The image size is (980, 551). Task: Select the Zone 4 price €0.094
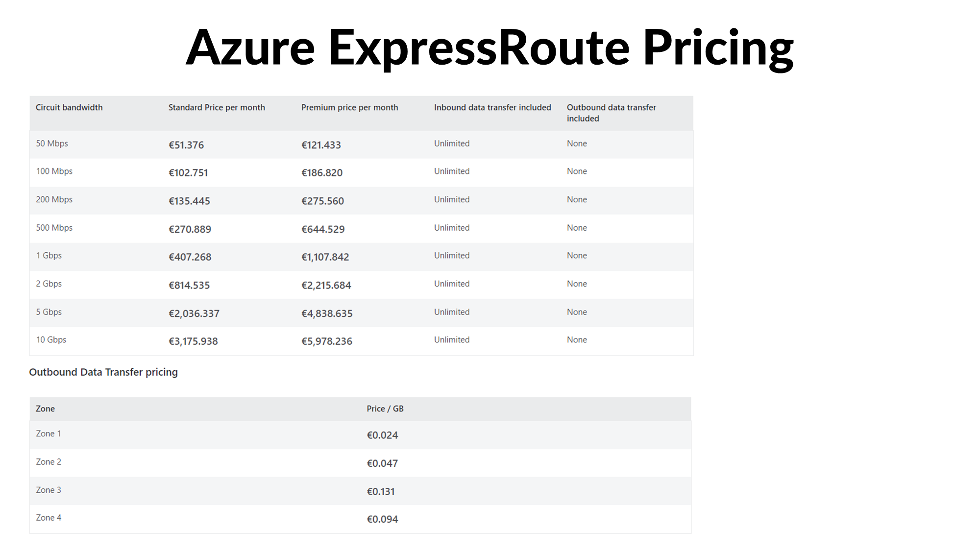(382, 519)
